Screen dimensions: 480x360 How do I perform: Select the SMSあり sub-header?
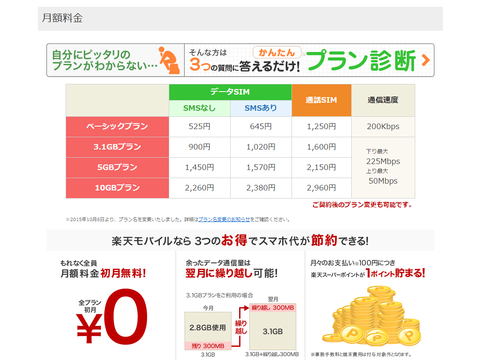point(261,108)
